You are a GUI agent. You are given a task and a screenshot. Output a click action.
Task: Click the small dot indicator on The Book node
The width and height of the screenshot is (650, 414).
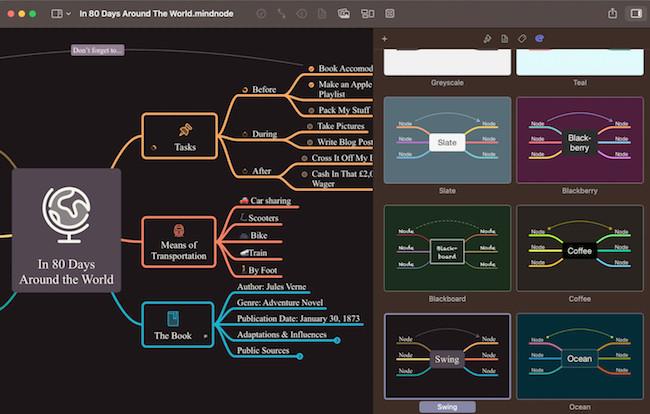(x=205, y=336)
